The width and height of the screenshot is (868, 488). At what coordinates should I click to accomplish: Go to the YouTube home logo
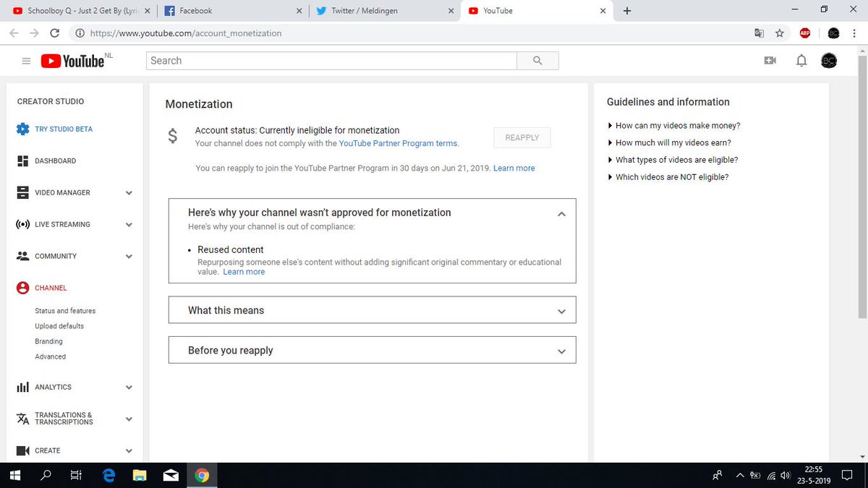pyautogui.click(x=72, y=61)
